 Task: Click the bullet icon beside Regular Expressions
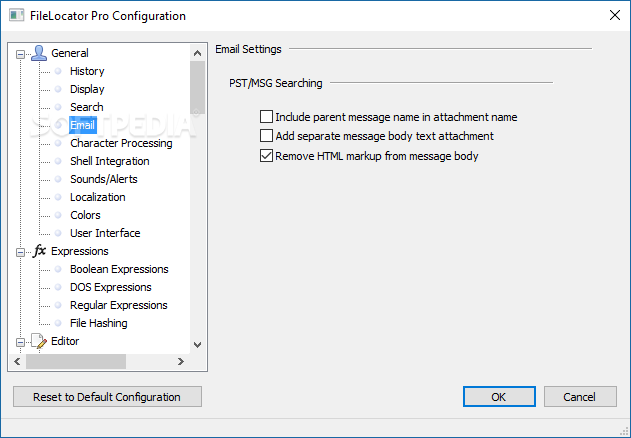pyautogui.click(x=58, y=305)
